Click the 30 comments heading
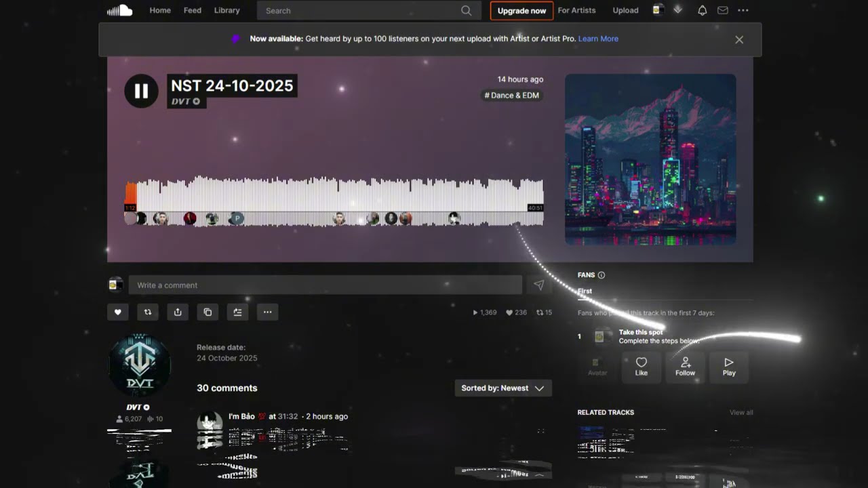Viewport: 868px width, 488px height. pos(227,388)
